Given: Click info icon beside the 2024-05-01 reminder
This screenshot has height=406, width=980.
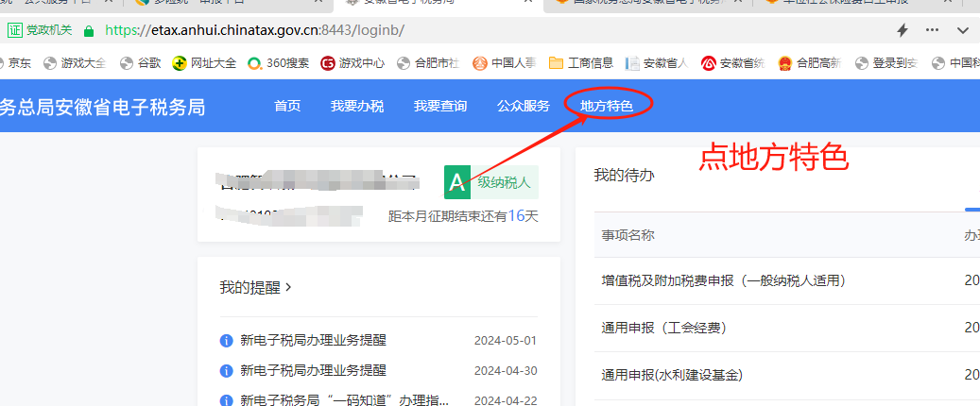Looking at the screenshot, I should [226, 341].
